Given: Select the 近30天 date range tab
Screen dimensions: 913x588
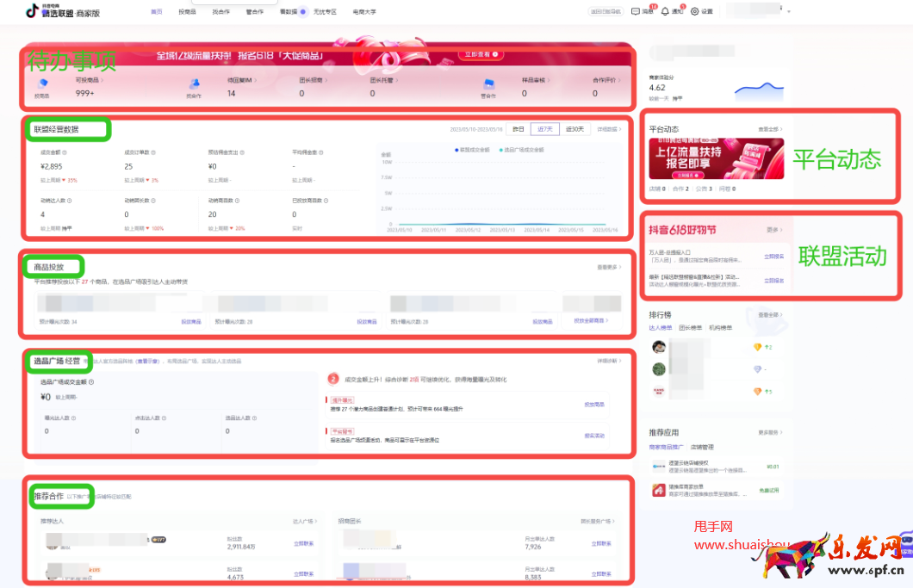Looking at the screenshot, I should (x=575, y=129).
